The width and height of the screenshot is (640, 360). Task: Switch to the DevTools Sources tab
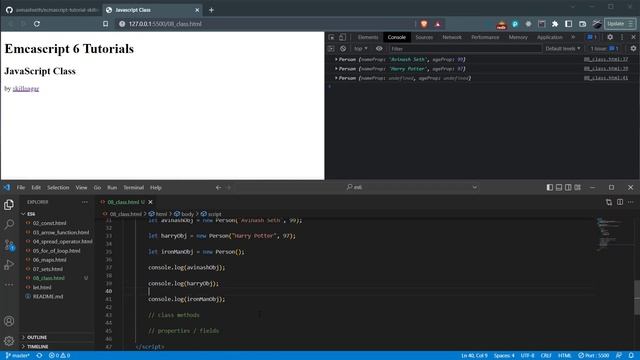pyautogui.click(x=424, y=37)
